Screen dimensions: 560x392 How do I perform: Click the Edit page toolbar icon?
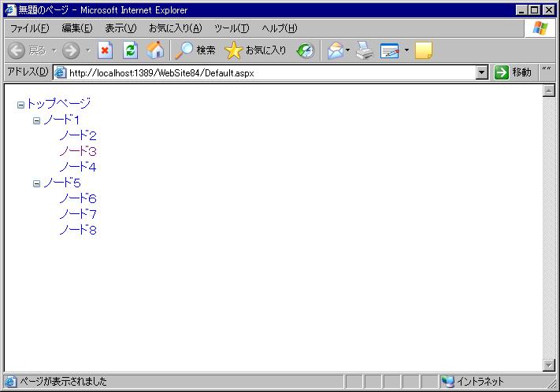(x=390, y=50)
